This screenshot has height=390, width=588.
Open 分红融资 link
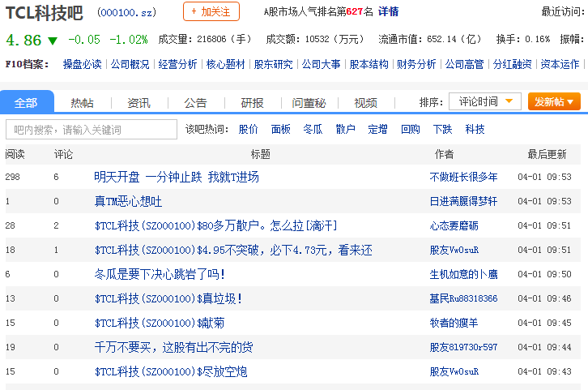pos(512,64)
